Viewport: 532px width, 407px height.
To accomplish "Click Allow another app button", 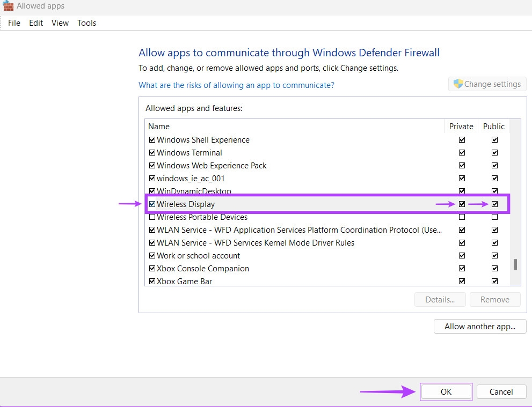I will pyautogui.click(x=479, y=327).
